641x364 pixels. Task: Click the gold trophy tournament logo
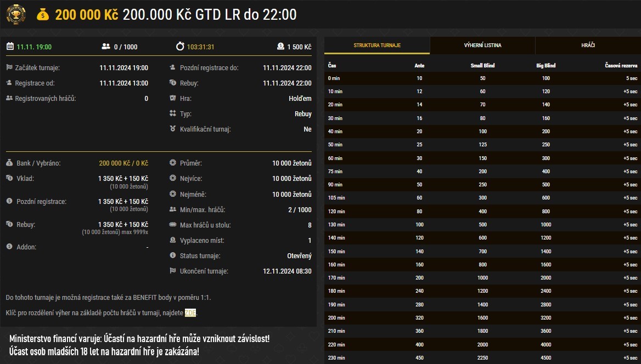16,14
